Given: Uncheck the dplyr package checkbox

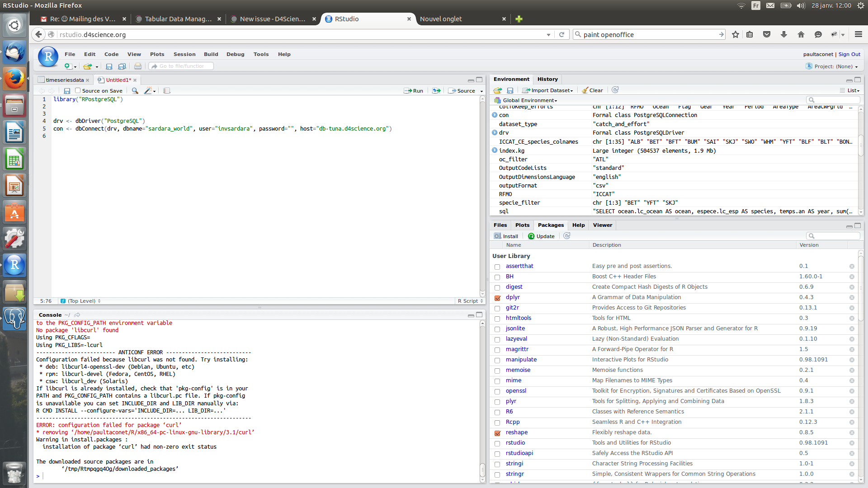Looking at the screenshot, I should pyautogui.click(x=497, y=298).
